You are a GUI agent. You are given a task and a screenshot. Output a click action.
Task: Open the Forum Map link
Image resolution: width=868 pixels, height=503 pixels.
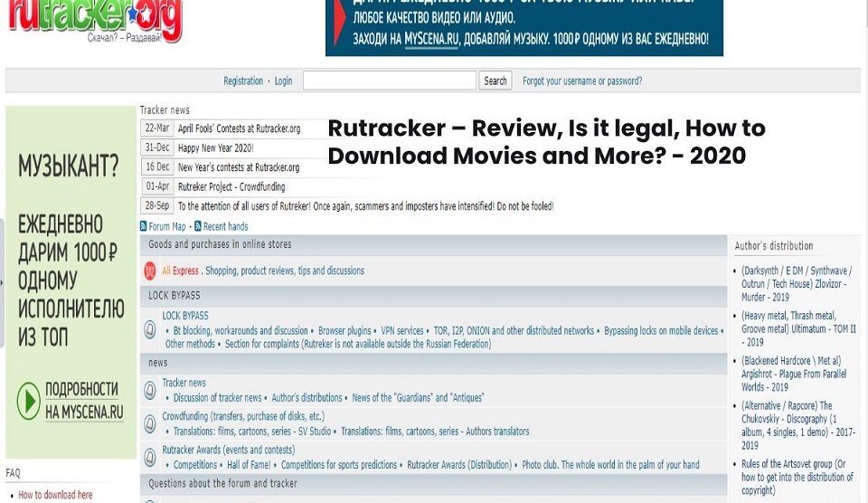tap(167, 226)
